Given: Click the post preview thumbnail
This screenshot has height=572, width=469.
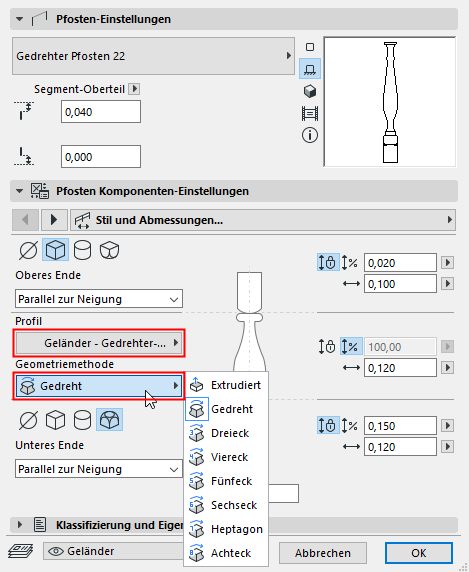Looking at the screenshot, I should [x=390, y=102].
